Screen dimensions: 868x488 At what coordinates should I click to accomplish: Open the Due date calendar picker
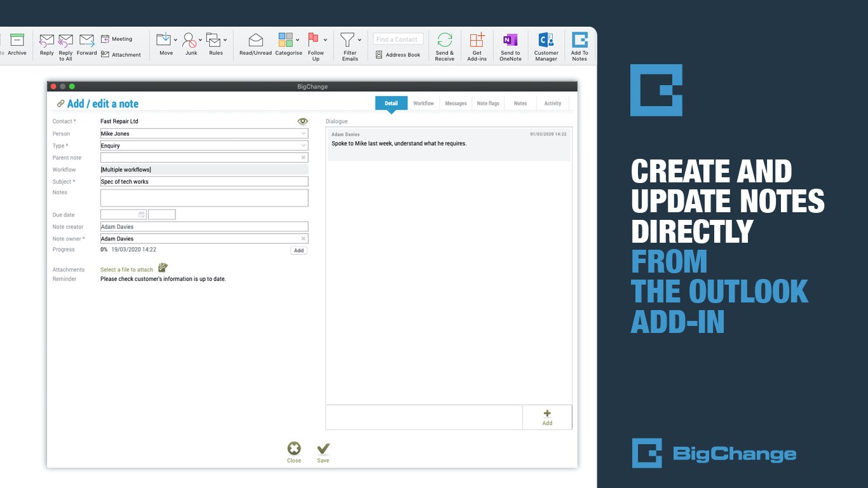coord(141,215)
